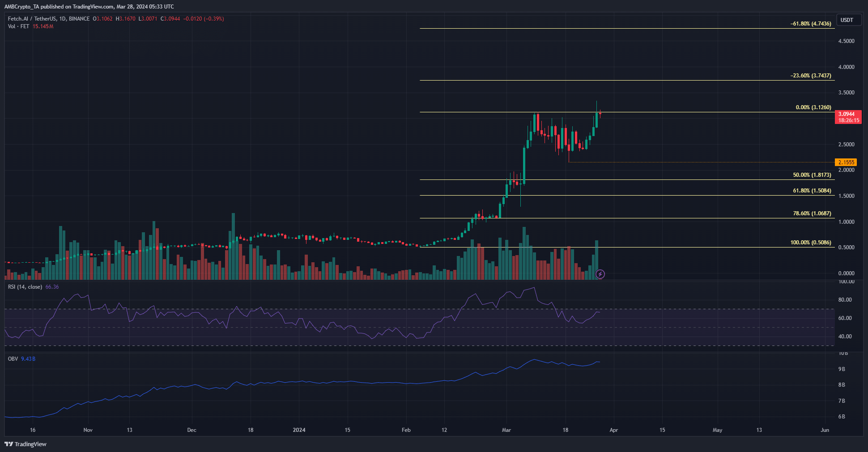The height and width of the screenshot is (452, 868).
Task: Click the Apr label on time axis
Action: coord(614,430)
